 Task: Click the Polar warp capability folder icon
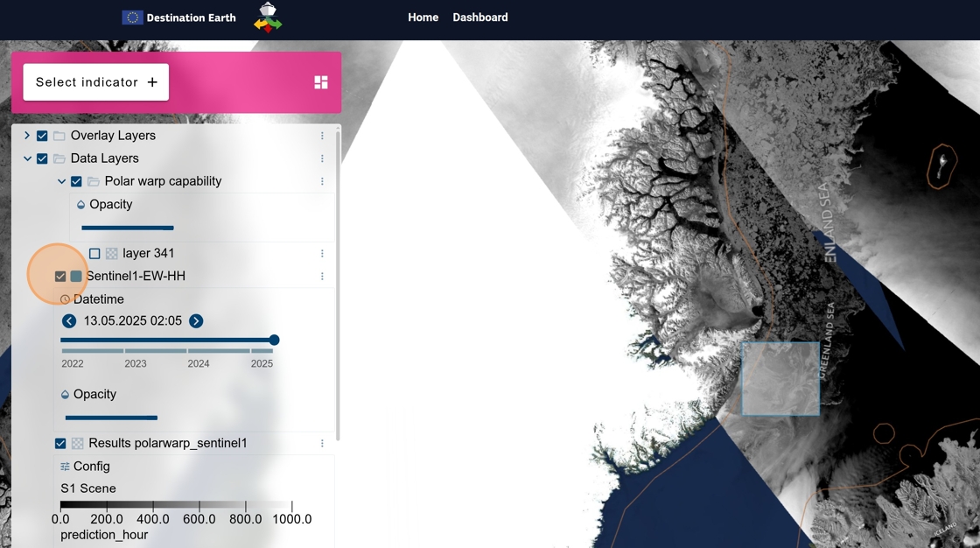93,181
